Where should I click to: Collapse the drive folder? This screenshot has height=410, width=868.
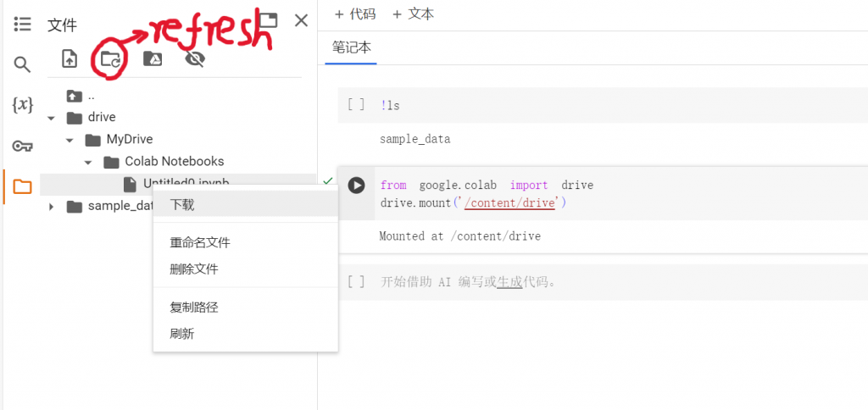52,118
